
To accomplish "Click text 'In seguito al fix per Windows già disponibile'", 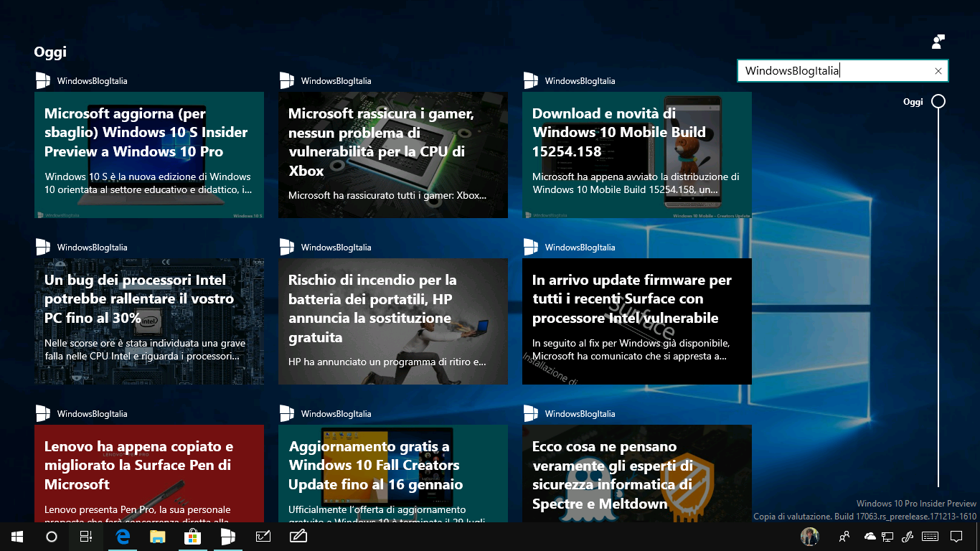I will tap(631, 343).
